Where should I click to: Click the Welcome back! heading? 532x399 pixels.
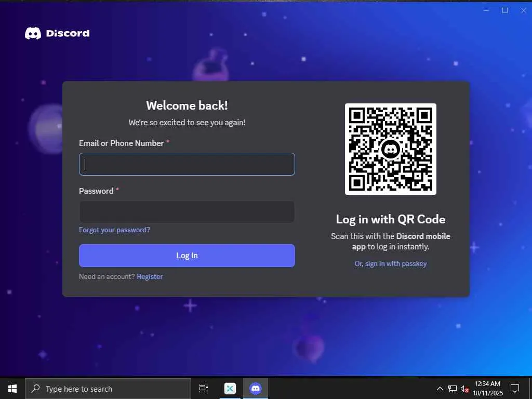pos(187,105)
